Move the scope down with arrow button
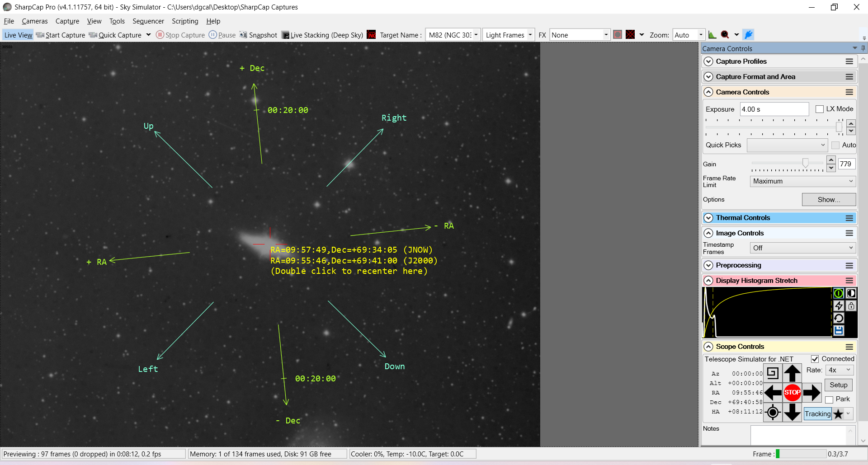868x465 pixels. (x=793, y=412)
